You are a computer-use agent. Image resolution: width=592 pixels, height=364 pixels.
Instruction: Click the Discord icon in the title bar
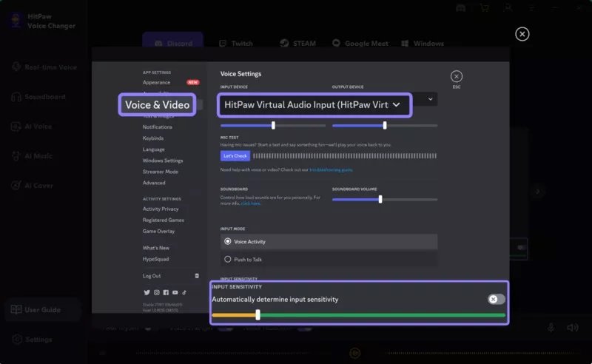point(460,8)
